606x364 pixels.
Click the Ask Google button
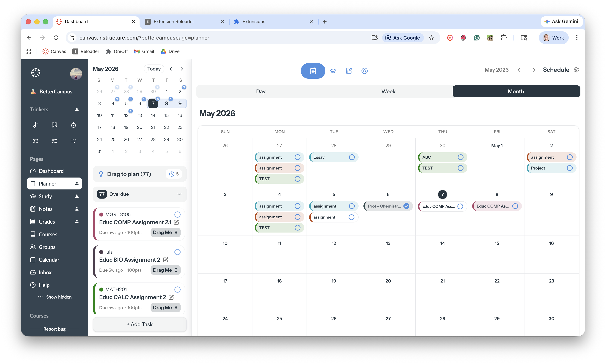(403, 38)
